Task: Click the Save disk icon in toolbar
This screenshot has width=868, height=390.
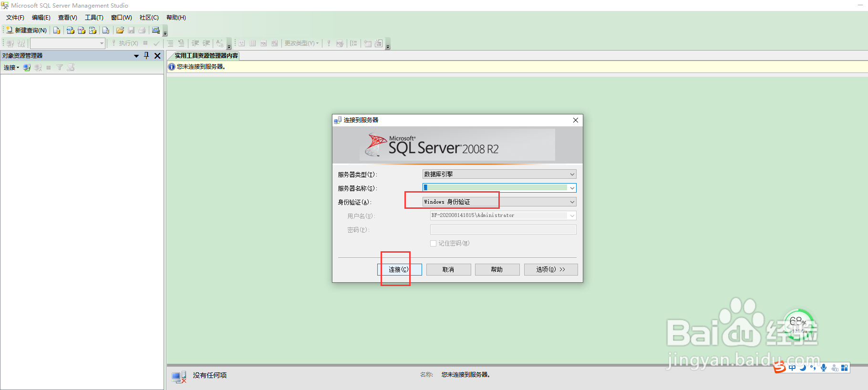Action: [131, 30]
